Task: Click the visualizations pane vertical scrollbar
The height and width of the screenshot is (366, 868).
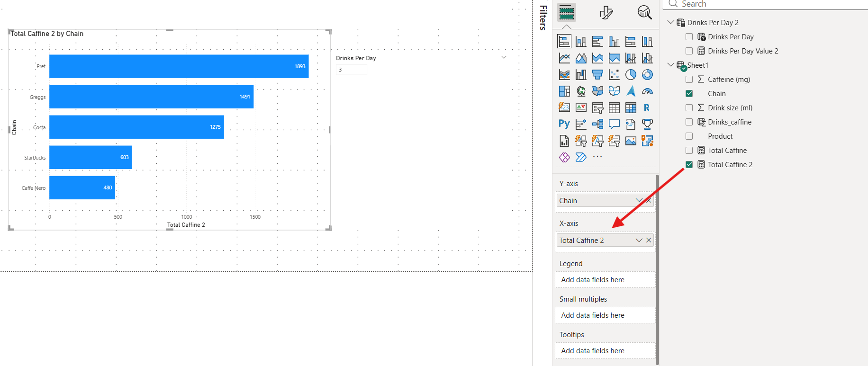Action: click(x=657, y=270)
